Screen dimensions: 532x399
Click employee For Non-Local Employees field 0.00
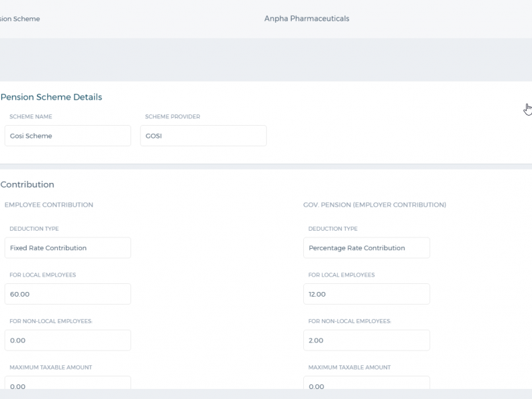pyautogui.click(x=68, y=340)
